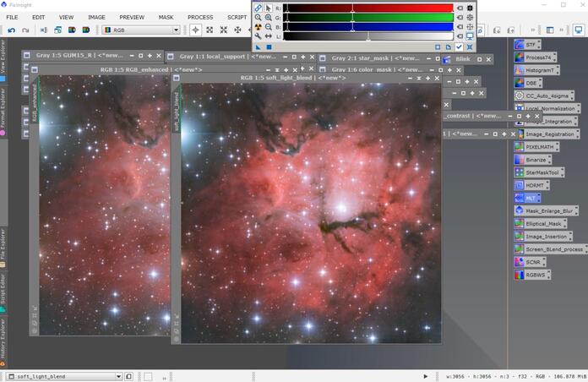Shade the soft_light_blend image window

(x=419, y=78)
